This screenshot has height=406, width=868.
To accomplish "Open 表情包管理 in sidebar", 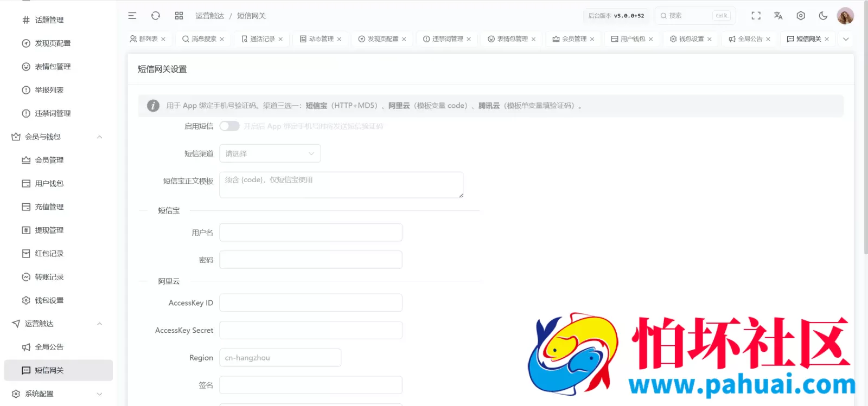I will point(59,67).
